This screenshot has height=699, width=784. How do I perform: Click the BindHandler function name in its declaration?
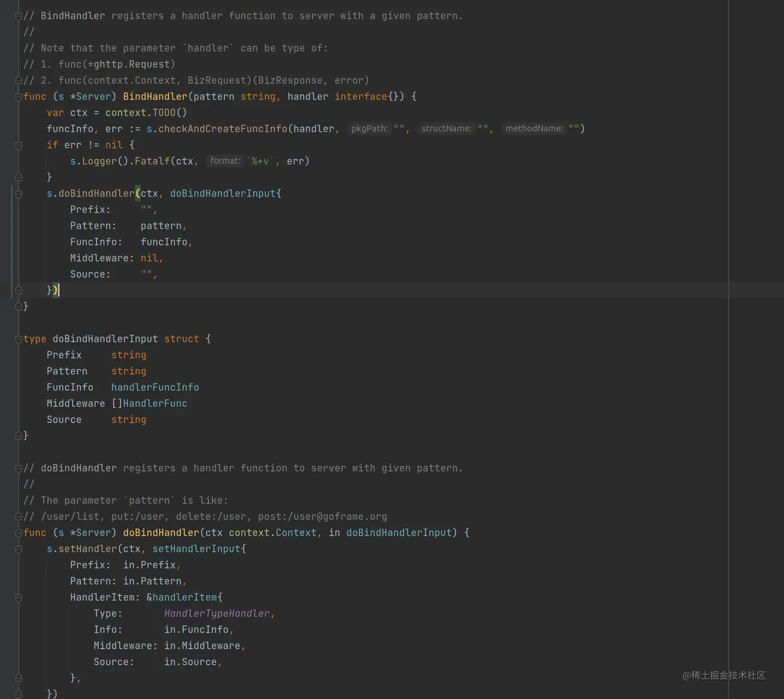(155, 96)
